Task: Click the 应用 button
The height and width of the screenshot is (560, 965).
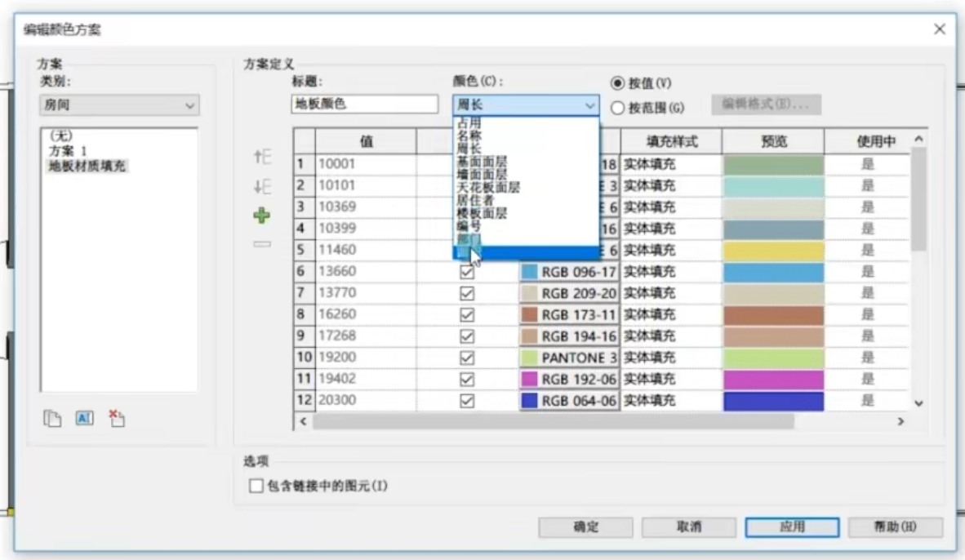Action: coord(792,527)
